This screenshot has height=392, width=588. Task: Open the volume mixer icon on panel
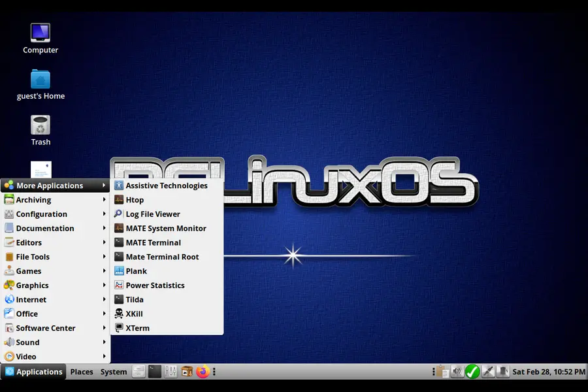171,371
